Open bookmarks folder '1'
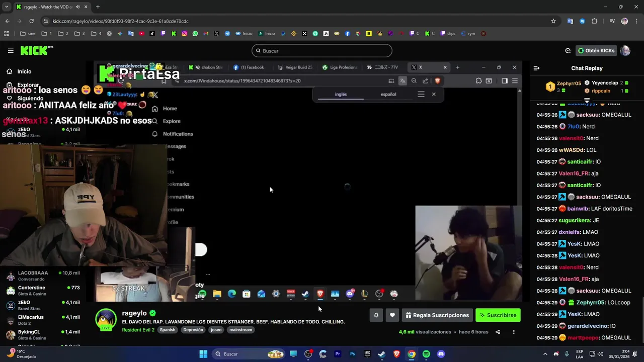 click(46, 34)
